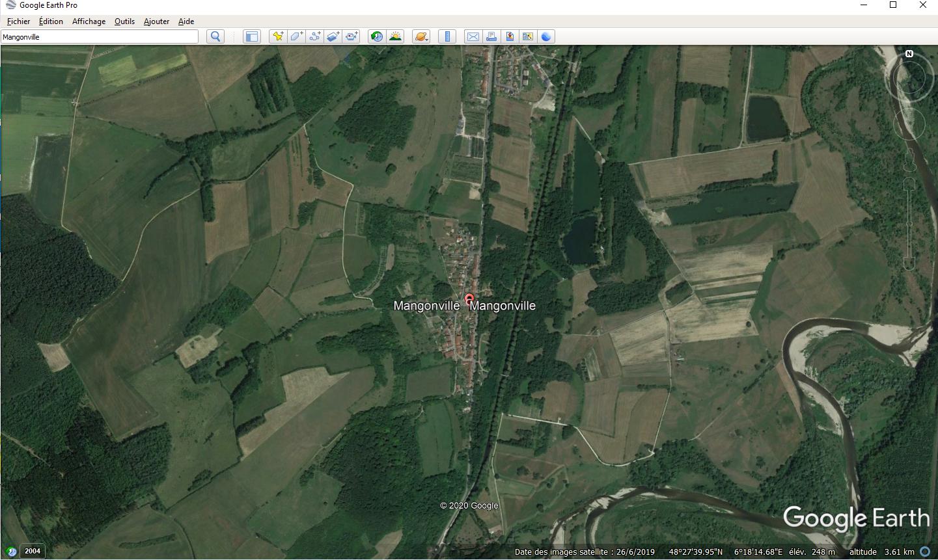Viewport: 938px width, 560px height.
Task: Open the Aide menu
Action: click(x=186, y=21)
